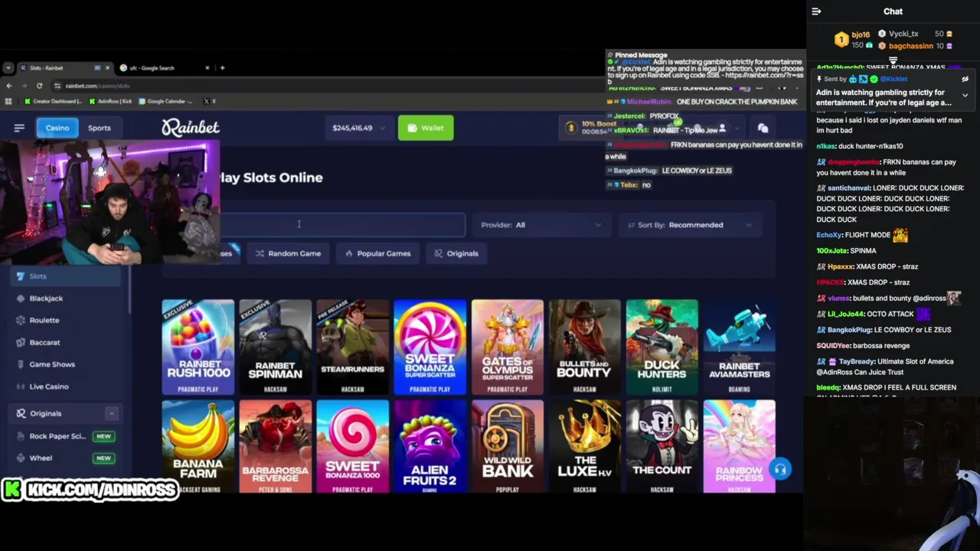This screenshot has height=551, width=980.
Task: Open Gates of Olympus Super Scatter
Action: pos(508,347)
